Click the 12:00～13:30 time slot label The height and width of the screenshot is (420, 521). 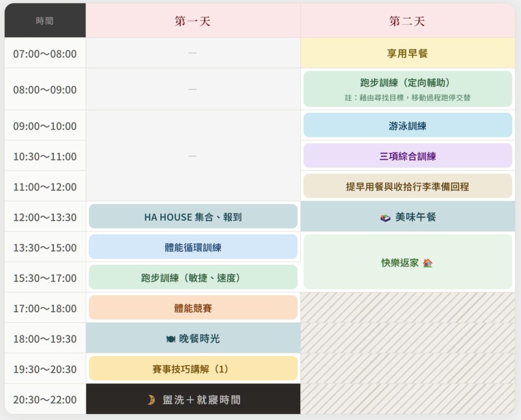(45, 217)
